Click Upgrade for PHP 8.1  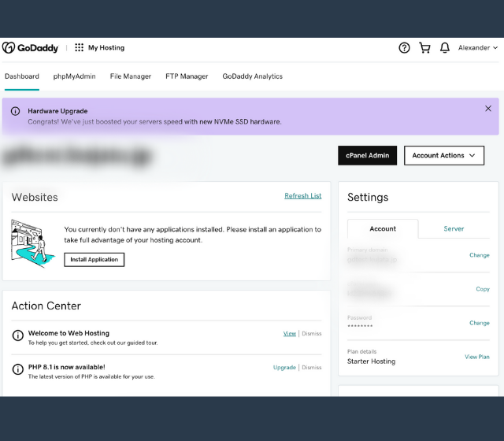(x=284, y=368)
